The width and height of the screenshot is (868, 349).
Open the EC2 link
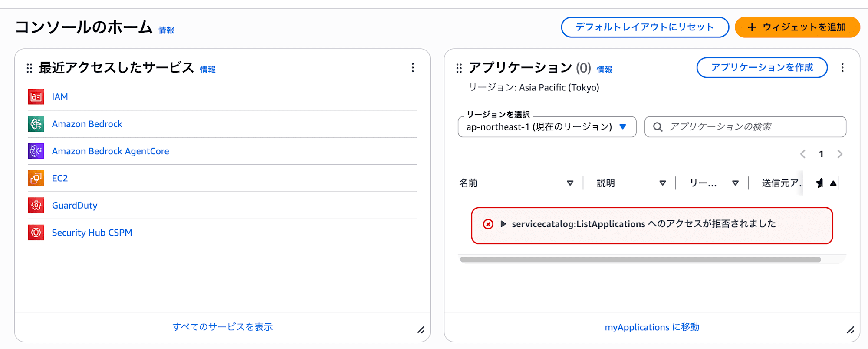(60, 178)
